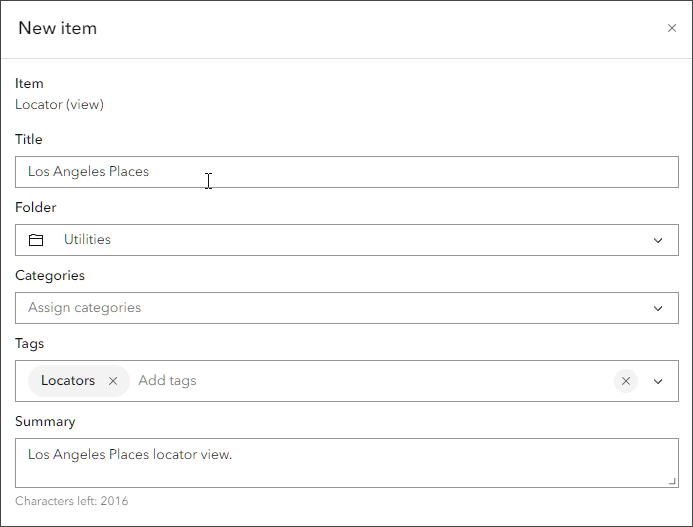Click the Title field label
693x527 pixels.
29,139
